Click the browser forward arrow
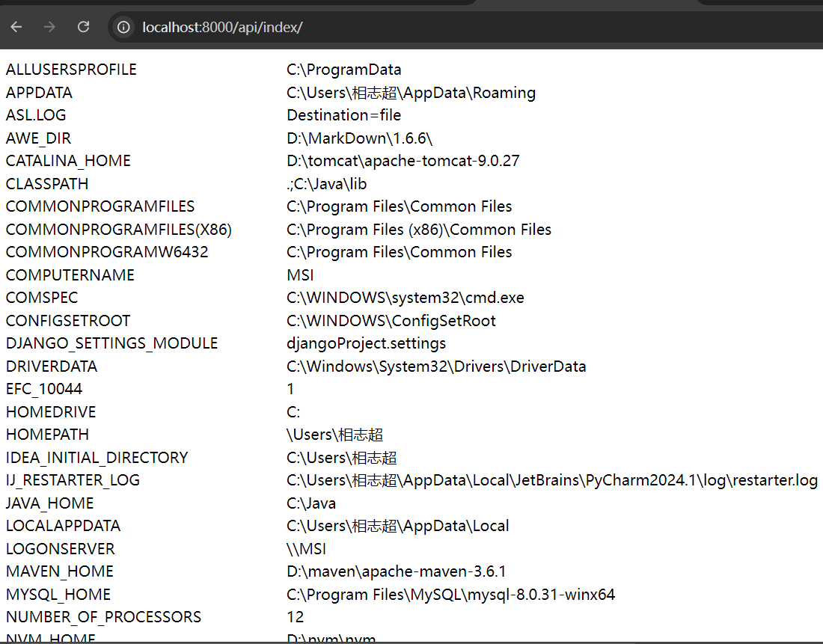The image size is (823, 644). pyautogui.click(x=49, y=27)
